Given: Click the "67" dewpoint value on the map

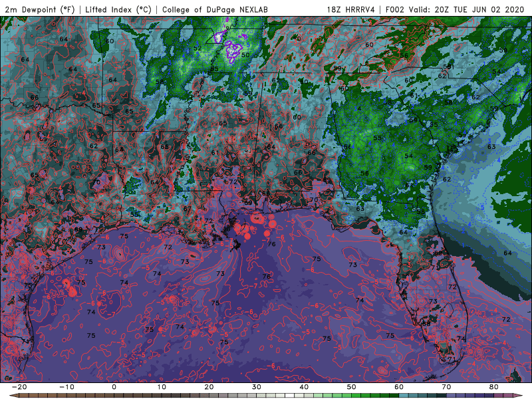Looking at the screenshot, I should 188,208.
